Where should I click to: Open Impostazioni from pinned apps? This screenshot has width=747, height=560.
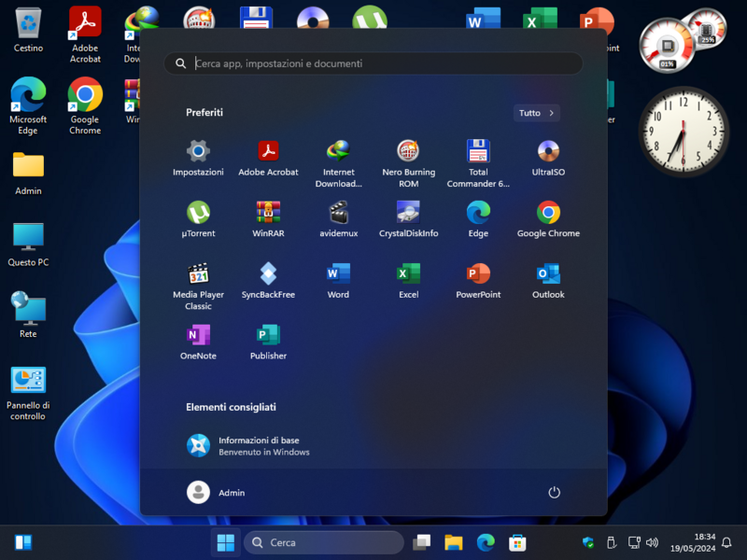click(198, 159)
